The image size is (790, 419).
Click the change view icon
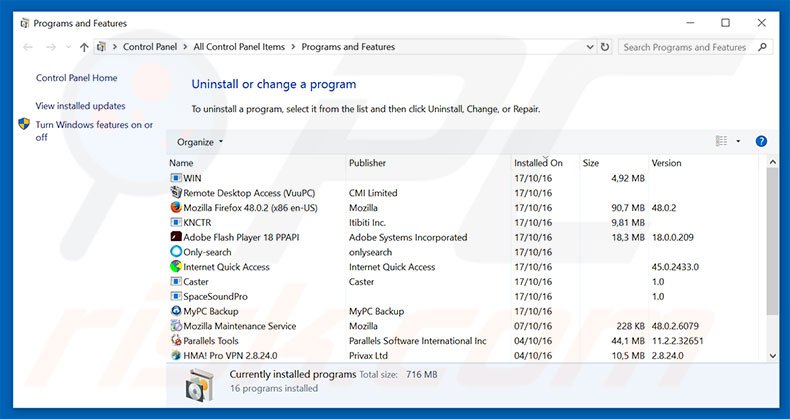721,142
